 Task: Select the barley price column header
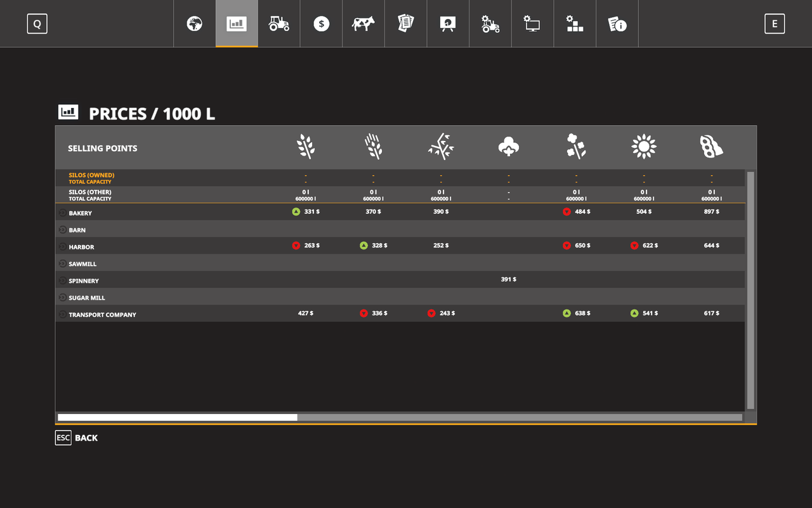coord(373,146)
